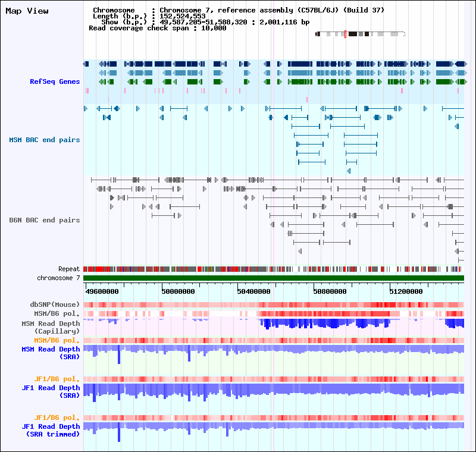Click the Repeat track label

click(x=69, y=269)
